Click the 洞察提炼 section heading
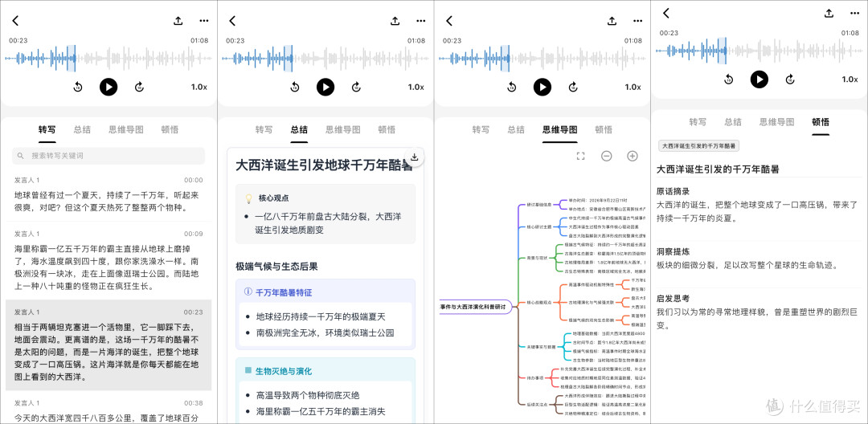Viewport: 868px width, 424px height. [673, 251]
